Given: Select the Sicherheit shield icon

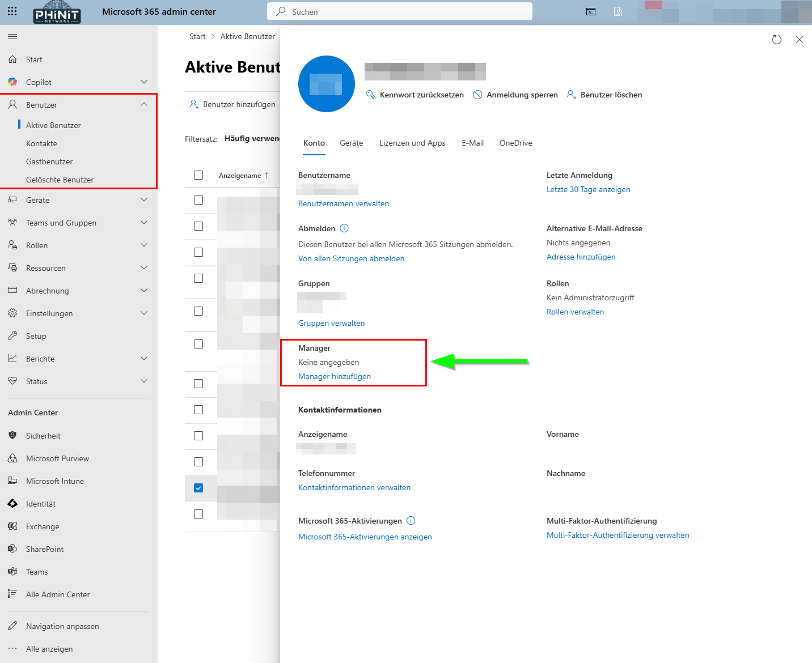Looking at the screenshot, I should click(x=13, y=435).
